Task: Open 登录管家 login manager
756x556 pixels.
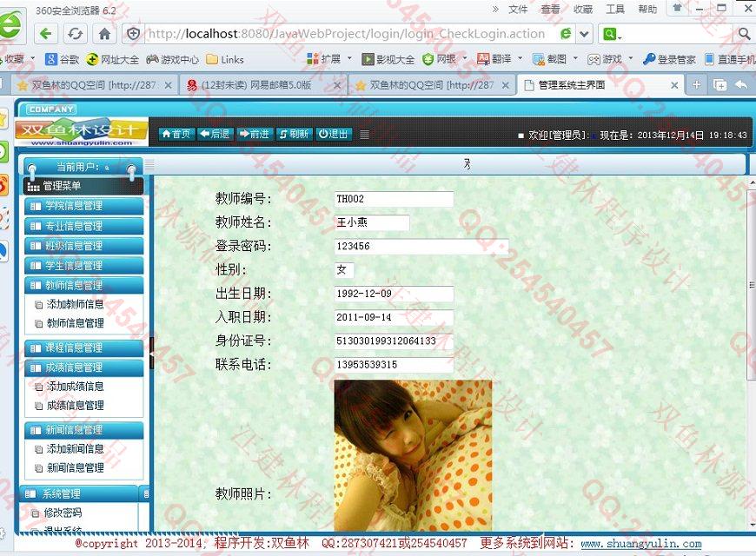Action: pyautogui.click(x=669, y=59)
